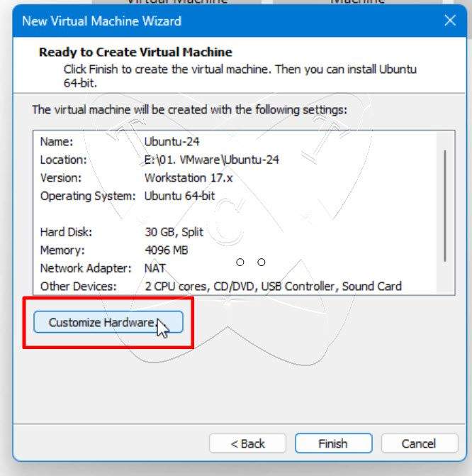The width and height of the screenshot is (472, 476).
Task: Select the 'Ubuntu-24' name value
Action: 172,141
